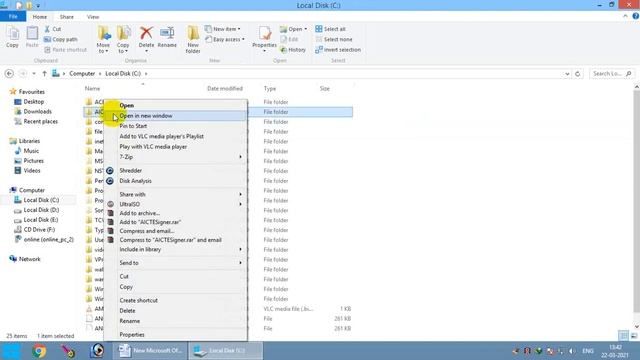Sort by the Size column header
Image resolution: width=640 pixels, height=360 pixels.
(x=324, y=89)
